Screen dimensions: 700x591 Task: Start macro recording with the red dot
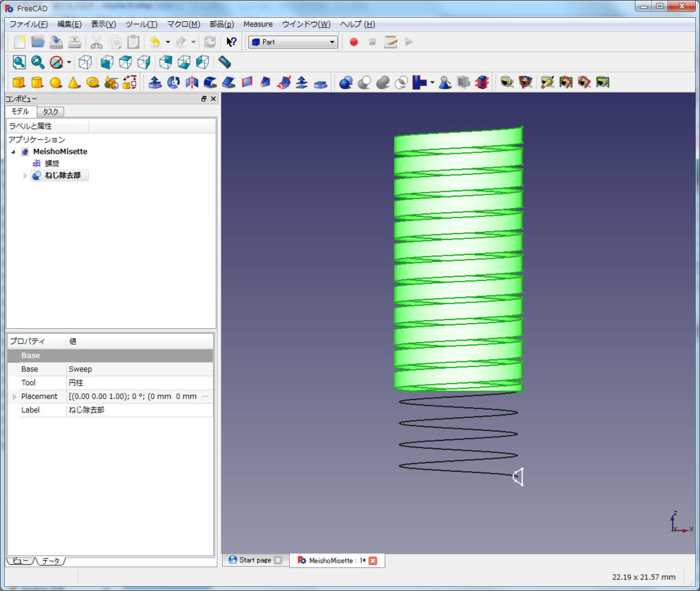(353, 42)
